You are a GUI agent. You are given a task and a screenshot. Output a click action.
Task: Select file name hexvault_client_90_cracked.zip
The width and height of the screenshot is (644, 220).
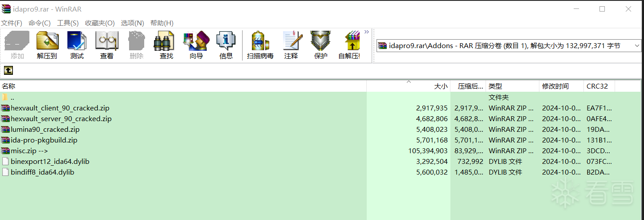60,108
